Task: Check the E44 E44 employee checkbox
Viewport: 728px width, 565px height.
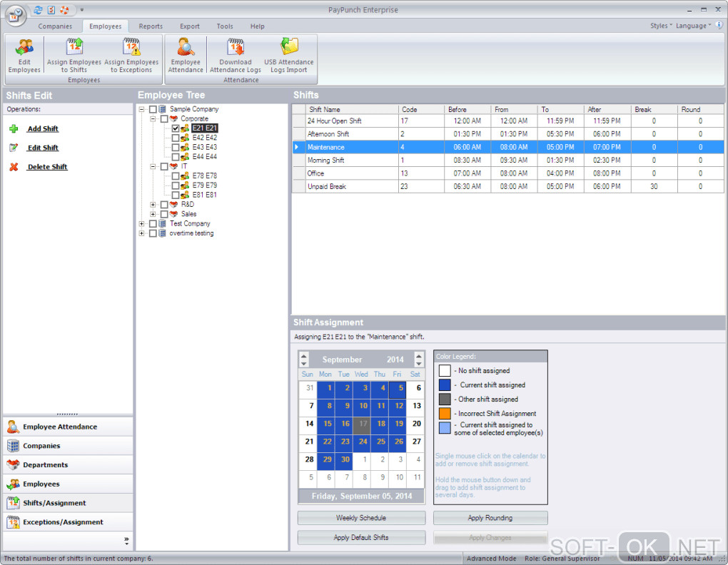Action: pos(176,157)
